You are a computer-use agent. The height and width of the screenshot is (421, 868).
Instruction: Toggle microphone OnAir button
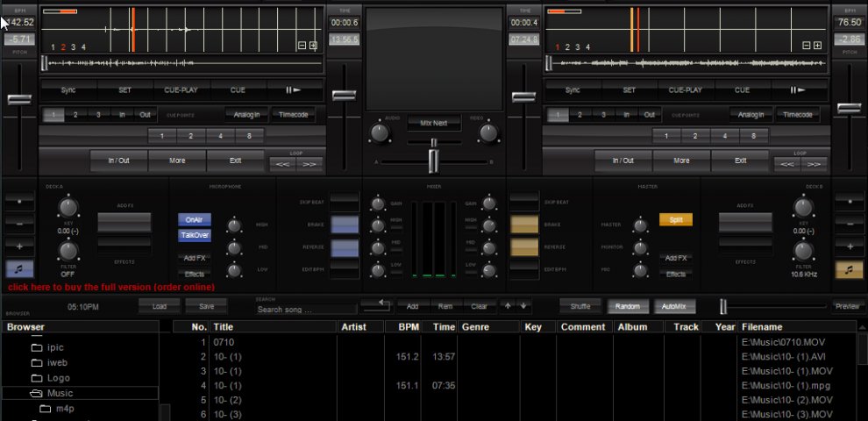tap(195, 220)
